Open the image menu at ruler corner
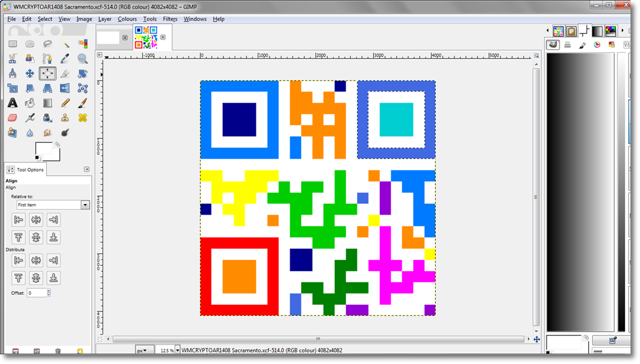This screenshot has height=364, width=640. [x=100, y=54]
